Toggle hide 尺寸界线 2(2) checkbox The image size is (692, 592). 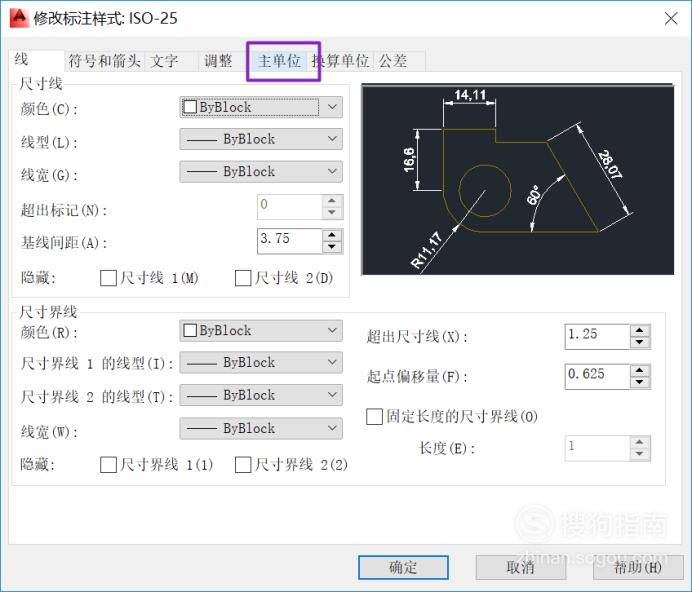coord(243,465)
